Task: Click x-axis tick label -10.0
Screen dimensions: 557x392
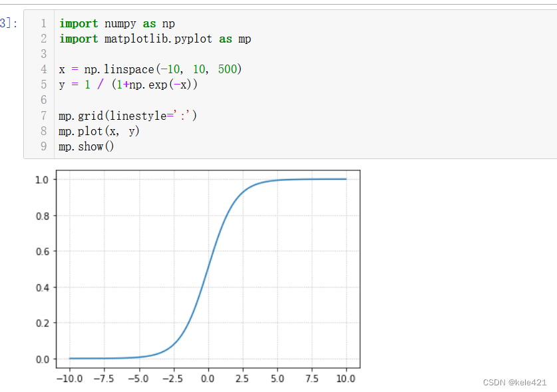Action: (69, 379)
